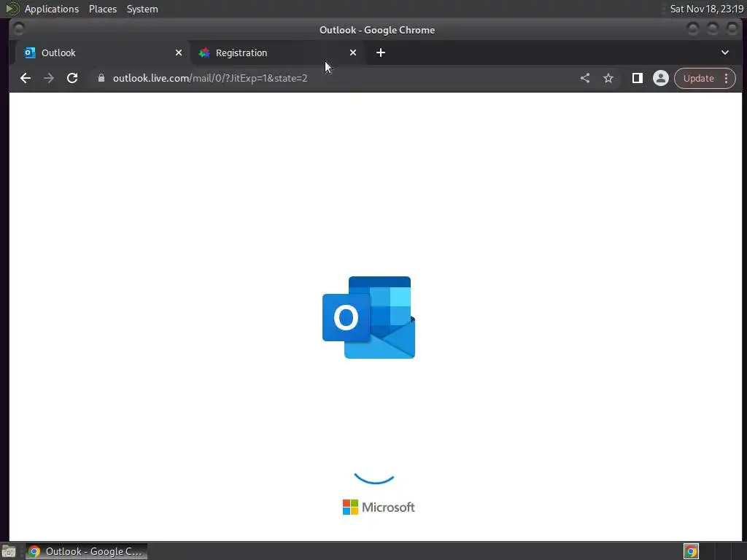Switch to the Registration tab
The image size is (747, 560).
(x=276, y=52)
